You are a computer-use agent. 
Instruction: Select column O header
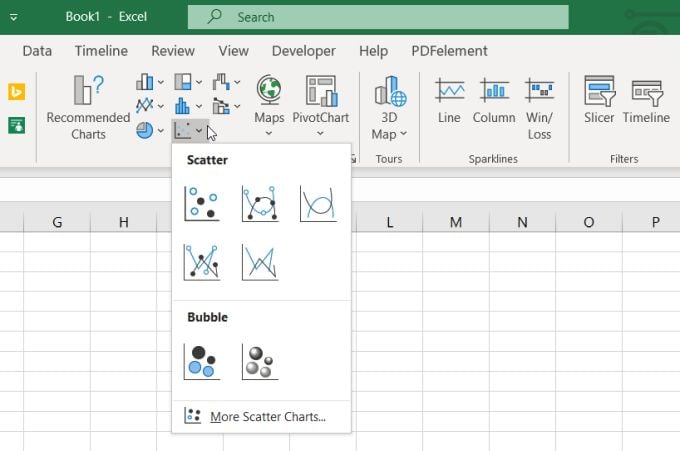(588, 222)
